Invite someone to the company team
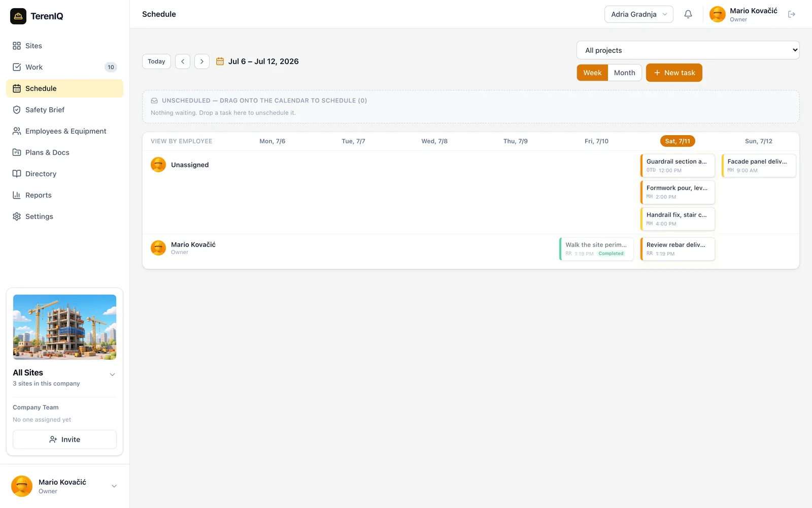 pyautogui.click(x=64, y=439)
